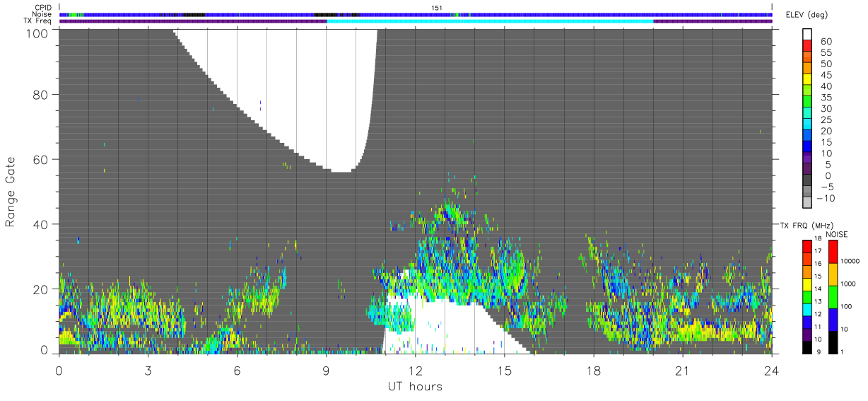Viewport: 868px width, 401px height.
Task: Click the '35' label on ELEV scale
Action: click(x=826, y=98)
